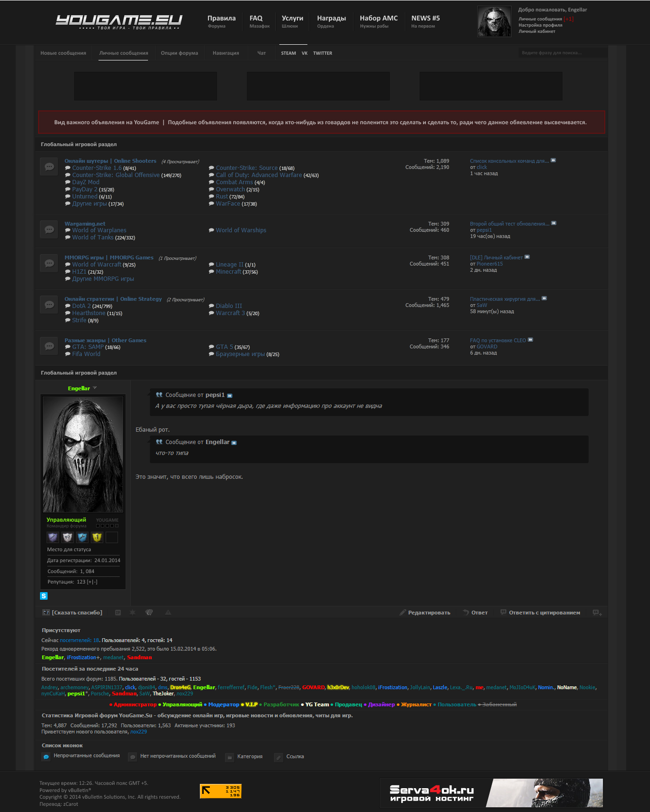This screenshot has width=650, height=812.
Task: Go to last post in 'Список консольных команд'
Action: 553,160
